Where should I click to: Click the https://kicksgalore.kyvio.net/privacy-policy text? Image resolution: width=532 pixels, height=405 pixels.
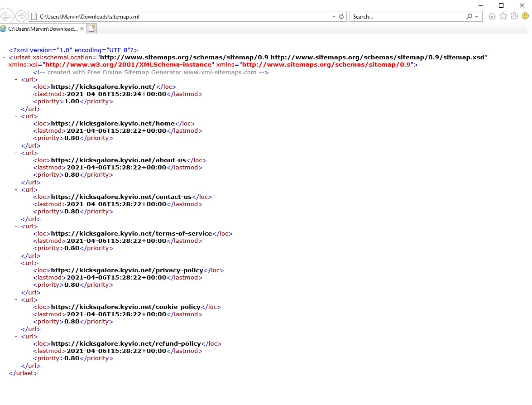coord(127,270)
